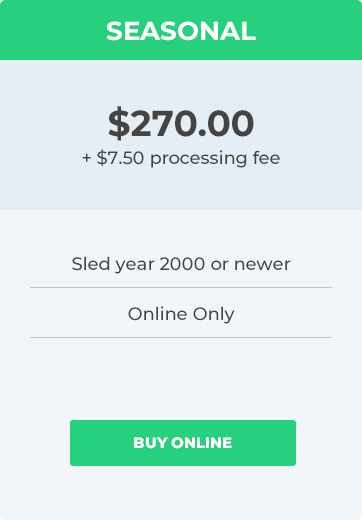Image resolution: width=362 pixels, height=520 pixels.
Task: Click the dollar sign in the price
Action: 119,123
